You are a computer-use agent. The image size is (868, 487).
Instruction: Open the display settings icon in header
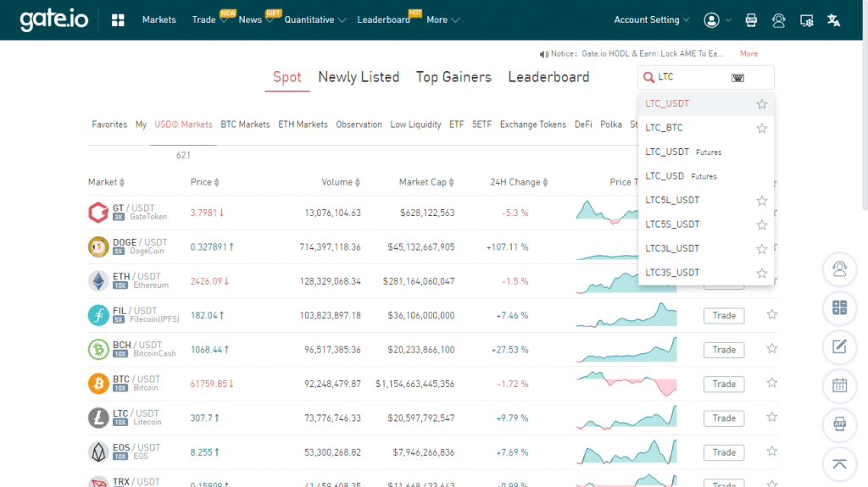coord(807,21)
